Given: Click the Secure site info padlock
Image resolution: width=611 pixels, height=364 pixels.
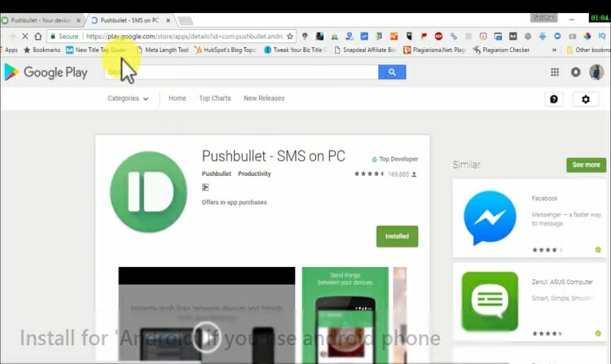Looking at the screenshot, I should [x=53, y=36].
